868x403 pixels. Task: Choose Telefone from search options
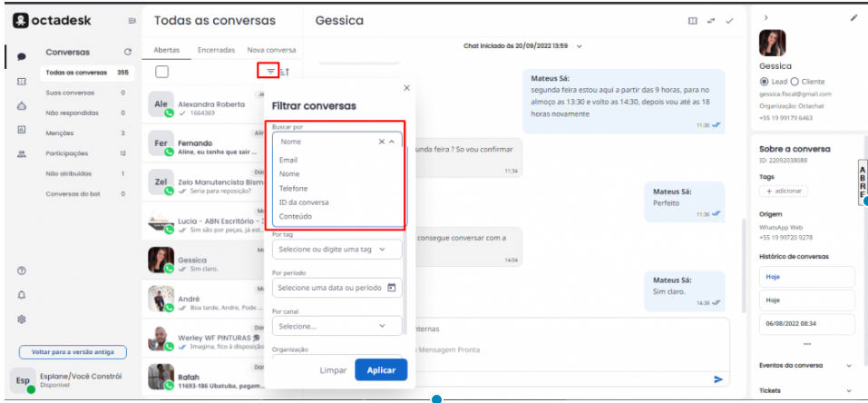(293, 188)
